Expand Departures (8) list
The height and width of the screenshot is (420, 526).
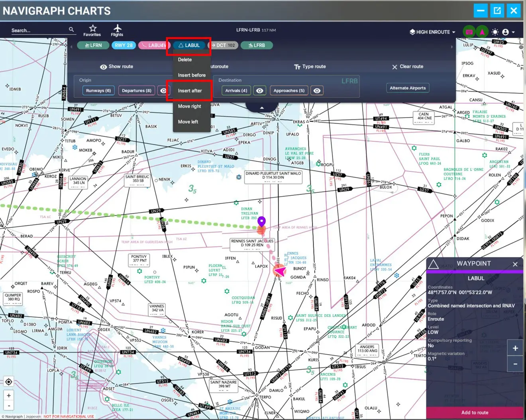tap(136, 91)
